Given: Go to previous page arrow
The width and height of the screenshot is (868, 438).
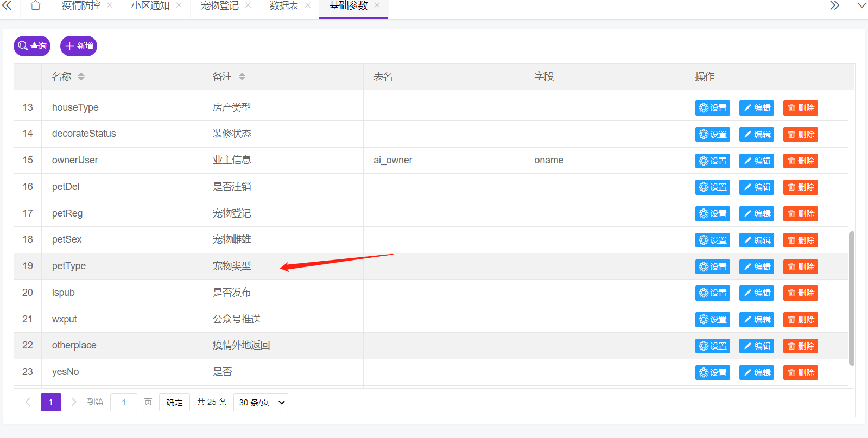Looking at the screenshot, I should (x=28, y=402).
